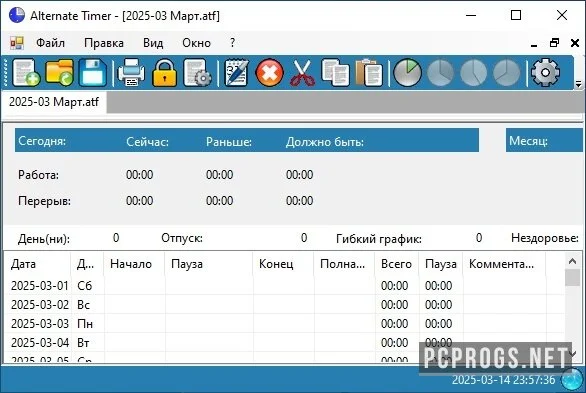Open the Окно menu
The height and width of the screenshot is (393, 586).
pos(196,43)
